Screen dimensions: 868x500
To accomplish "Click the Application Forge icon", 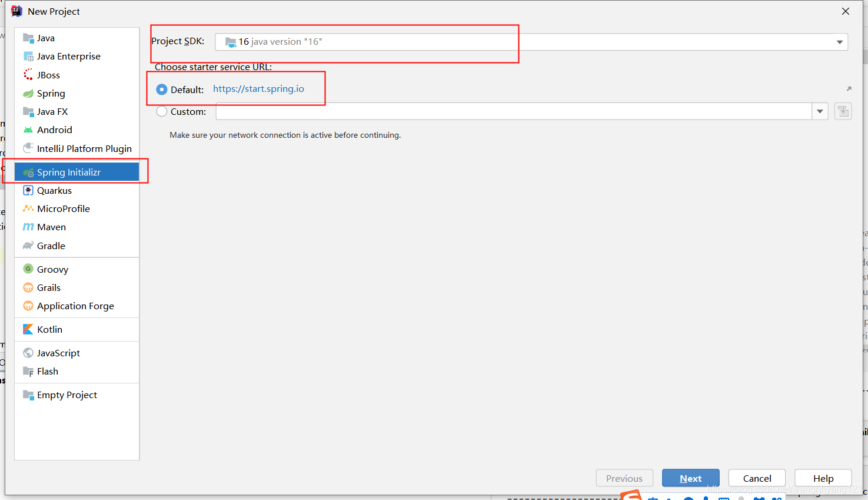I will pos(28,306).
